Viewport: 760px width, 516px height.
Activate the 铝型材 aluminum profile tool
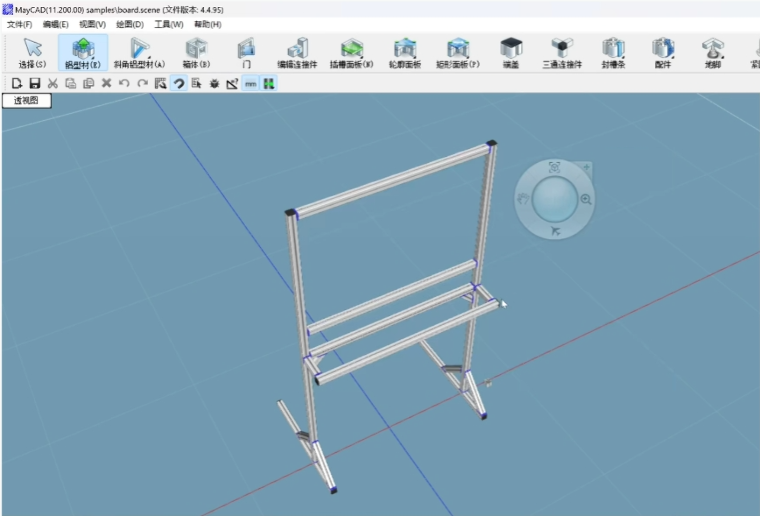point(82,52)
